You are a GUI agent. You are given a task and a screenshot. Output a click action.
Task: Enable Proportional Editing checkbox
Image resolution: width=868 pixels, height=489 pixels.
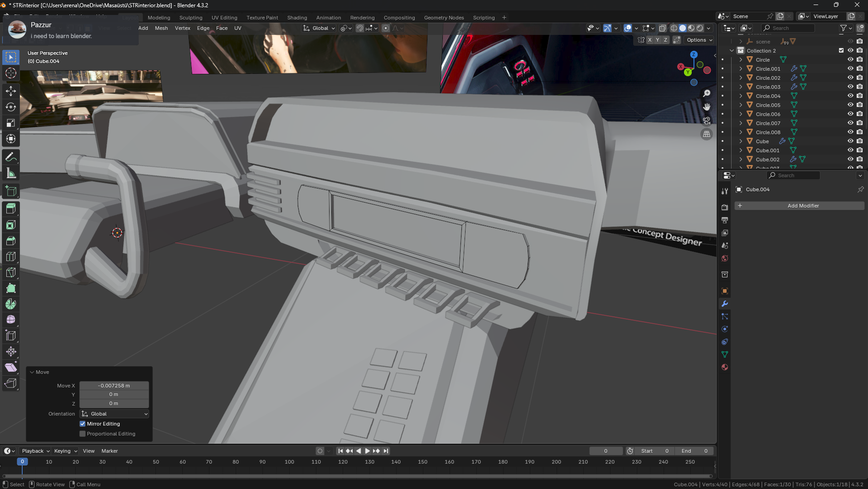tap(82, 434)
